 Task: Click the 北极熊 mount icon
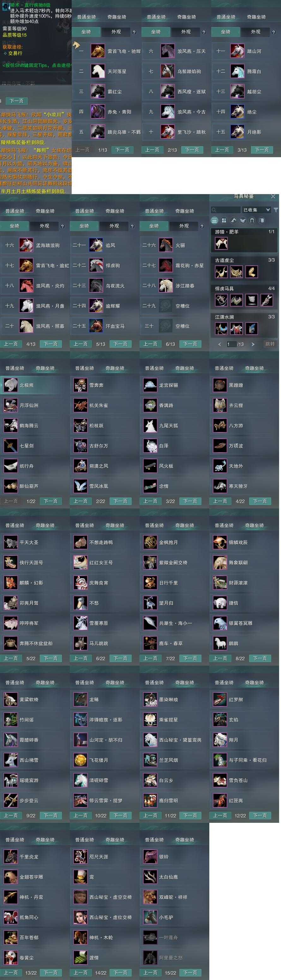[11, 385]
